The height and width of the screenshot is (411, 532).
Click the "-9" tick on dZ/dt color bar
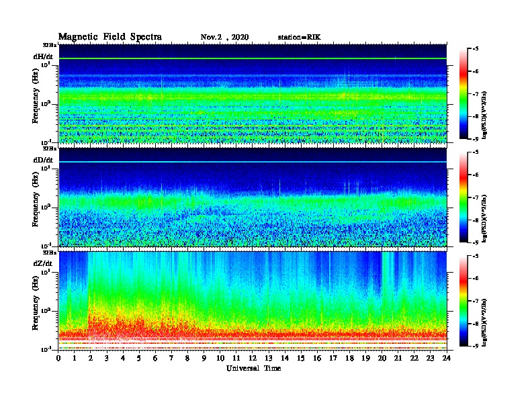click(x=476, y=346)
